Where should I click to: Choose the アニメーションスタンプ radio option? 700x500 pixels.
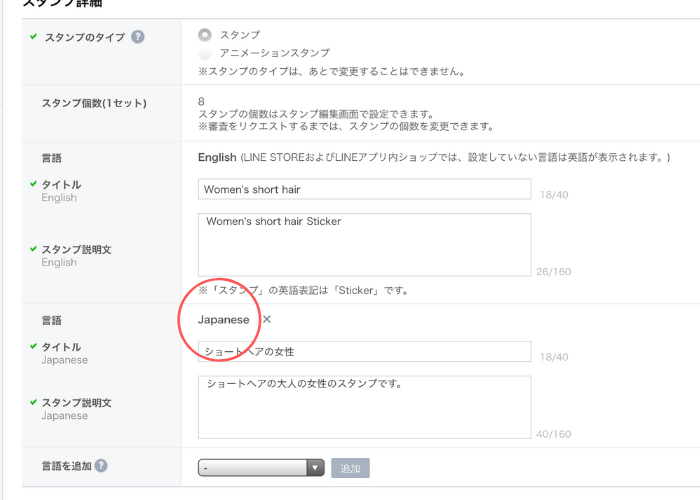pos(205,52)
